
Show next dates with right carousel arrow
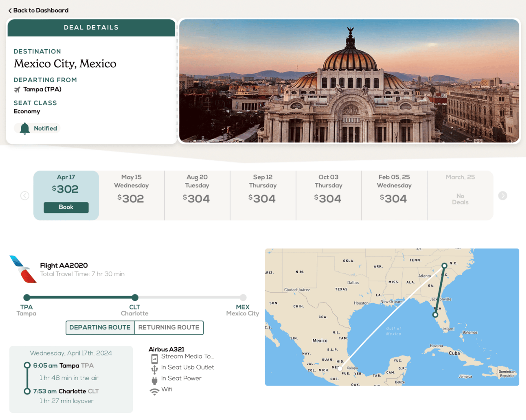[503, 196]
